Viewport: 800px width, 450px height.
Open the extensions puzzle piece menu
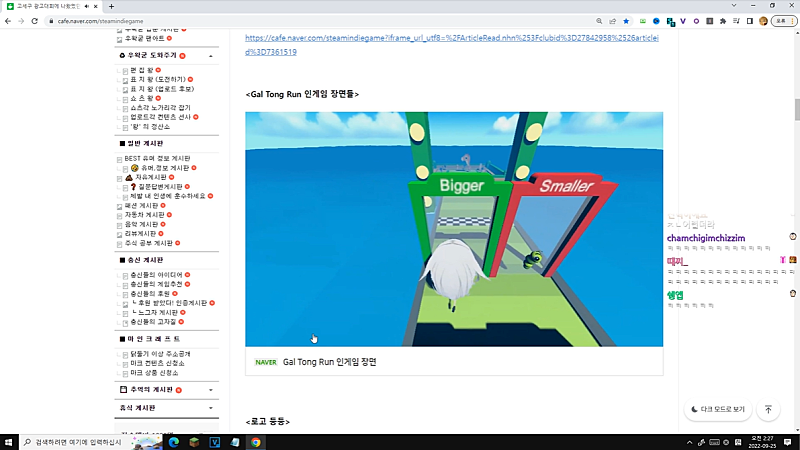[x=723, y=21]
